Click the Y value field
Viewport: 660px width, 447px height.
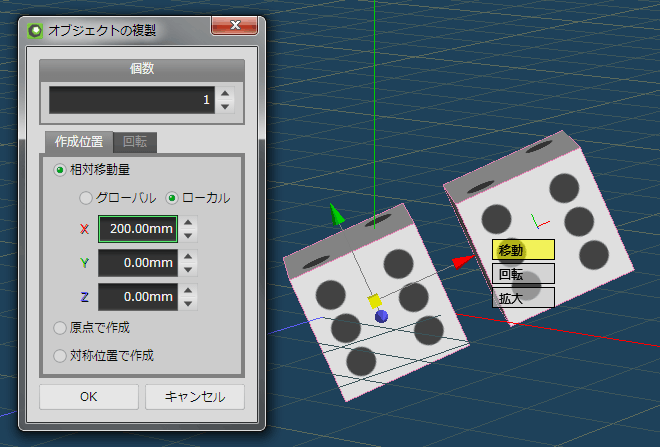click(x=138, y=263)
